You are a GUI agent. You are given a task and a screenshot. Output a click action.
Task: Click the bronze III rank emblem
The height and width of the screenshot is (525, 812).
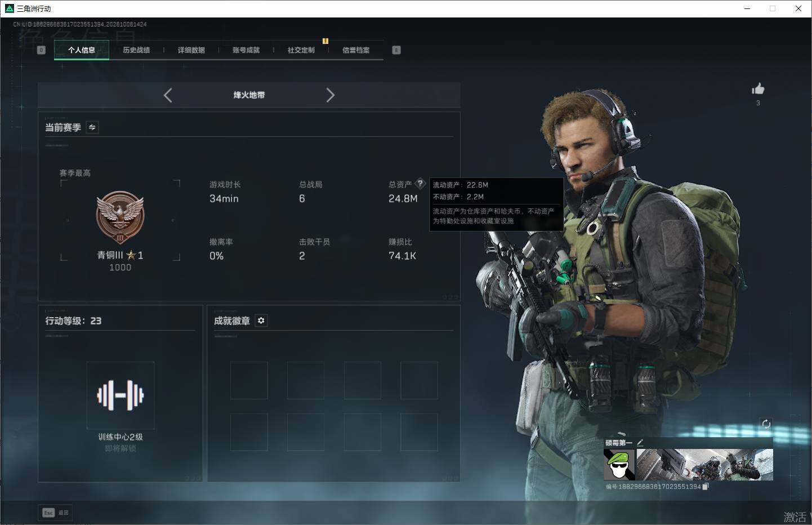pyautogui.click(x=120, y=217)
